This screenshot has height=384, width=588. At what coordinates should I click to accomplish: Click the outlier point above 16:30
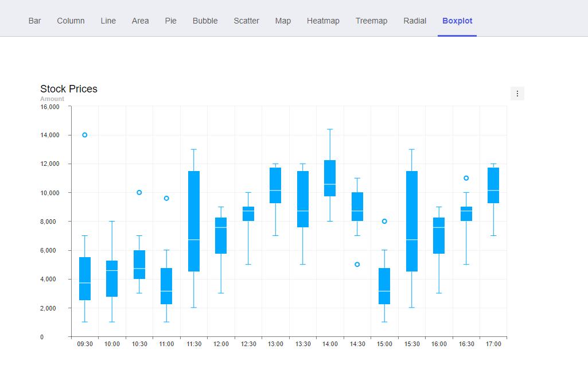click(466, 178)
